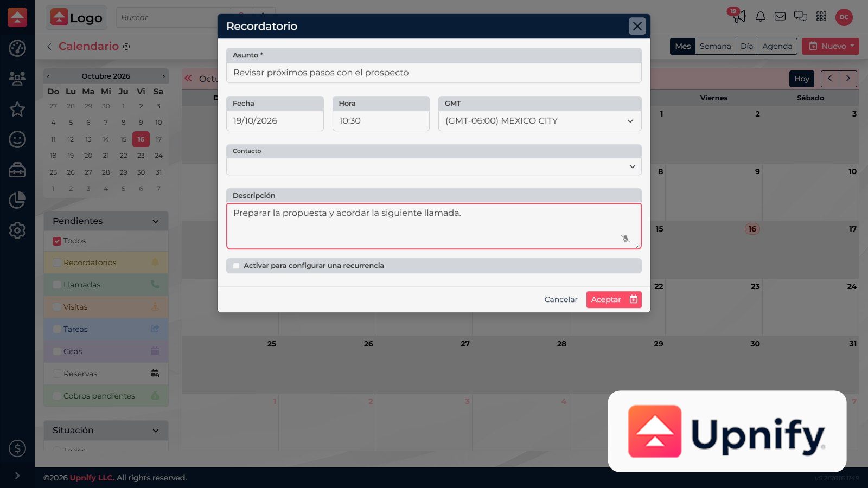Select day 22 in the mini calendar
This screenshot has width=868, height=488.
(123, 156)
